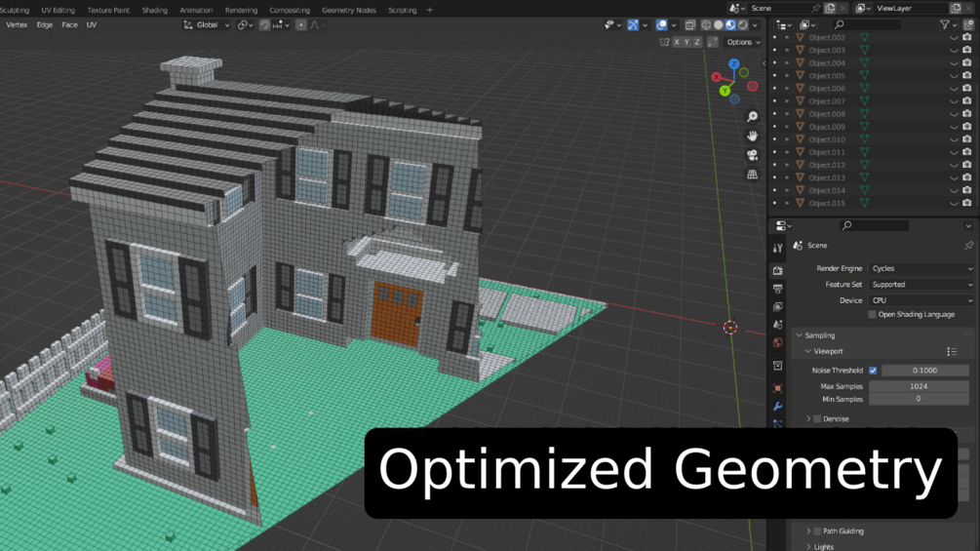Screen dimensions: 980x551
Task: Switch perspective/orthographic grid icon
Action: 753,175
